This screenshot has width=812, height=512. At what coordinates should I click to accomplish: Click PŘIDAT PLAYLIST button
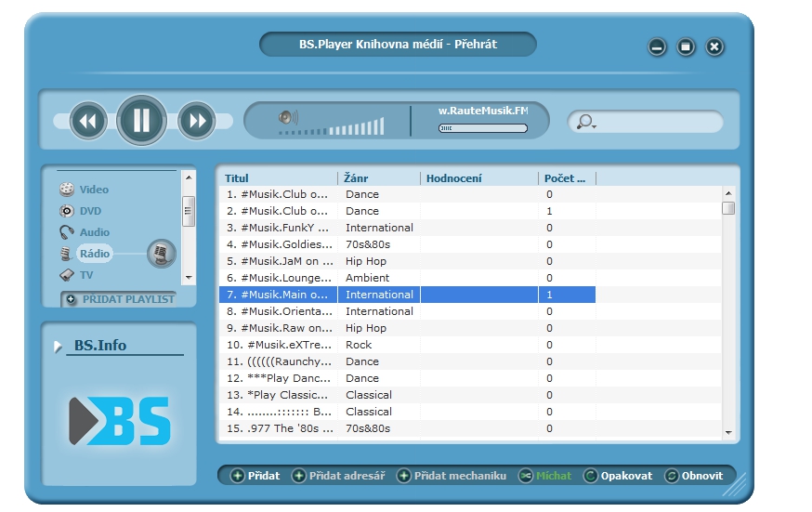(119, 299)
